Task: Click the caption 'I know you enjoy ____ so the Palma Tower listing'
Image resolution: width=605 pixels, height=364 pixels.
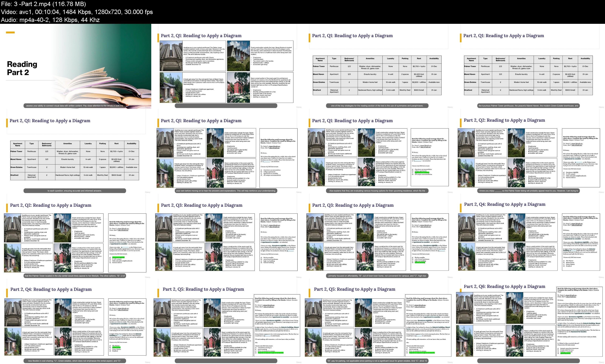Action: click(528, 191)
